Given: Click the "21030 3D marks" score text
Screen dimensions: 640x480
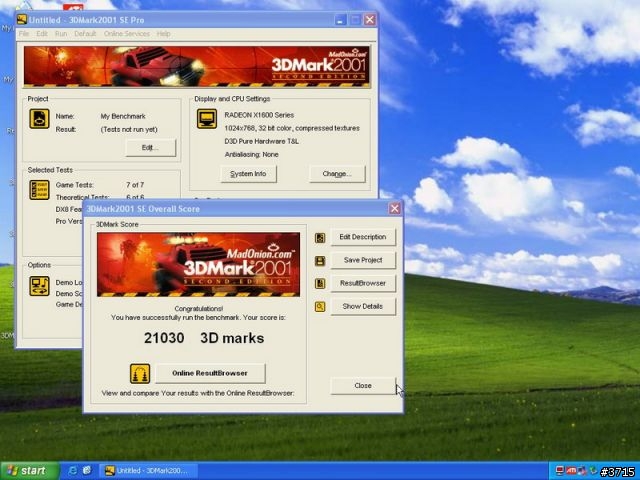Looking at the screenshot, I should pyautogui.click(x=204, y=338).
